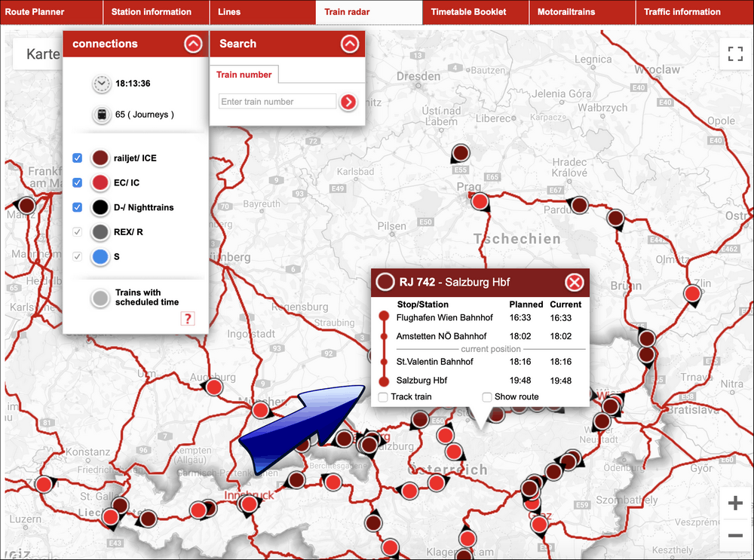
Task: Select the train marker at Mainz
Action: click(x=26, y=205)
